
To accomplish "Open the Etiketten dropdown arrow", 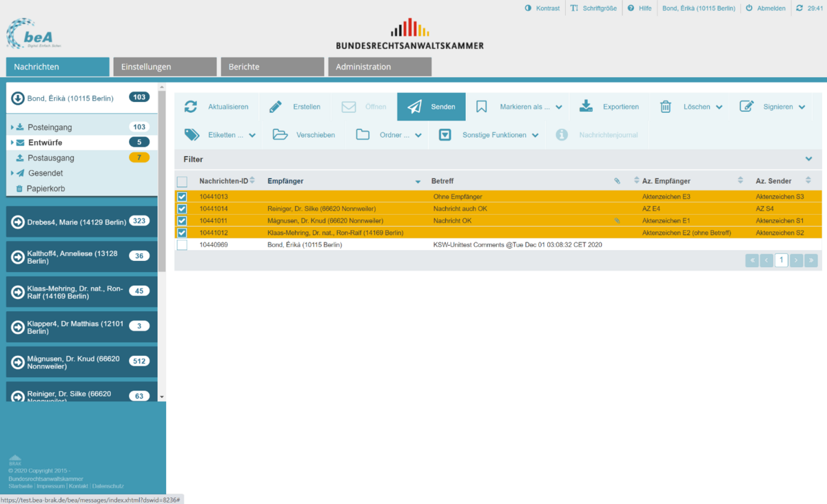I will [x=252, y=136].
